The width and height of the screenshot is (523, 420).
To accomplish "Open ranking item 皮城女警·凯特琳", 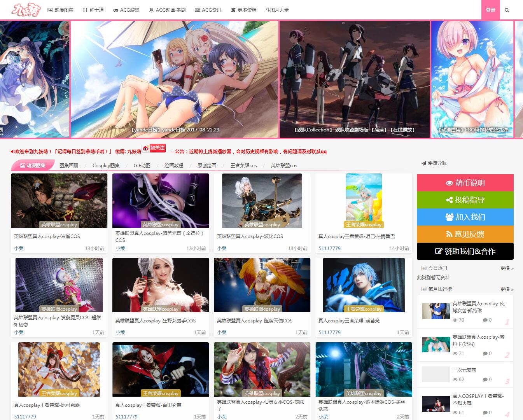I will (479, 307).
